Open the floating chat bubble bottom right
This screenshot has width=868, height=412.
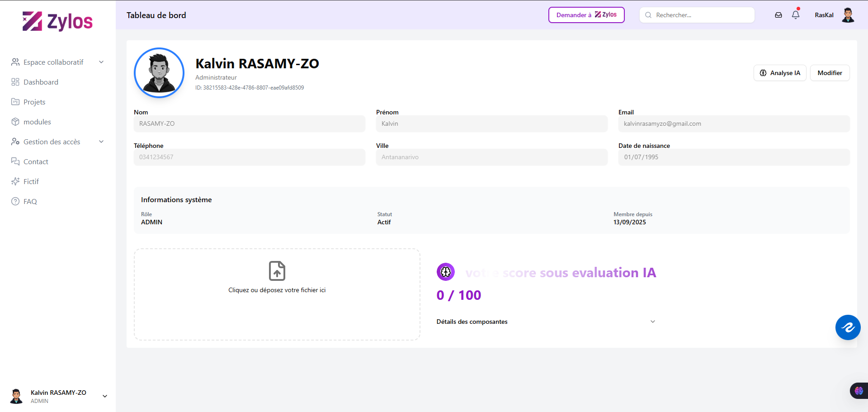point(848,327)
